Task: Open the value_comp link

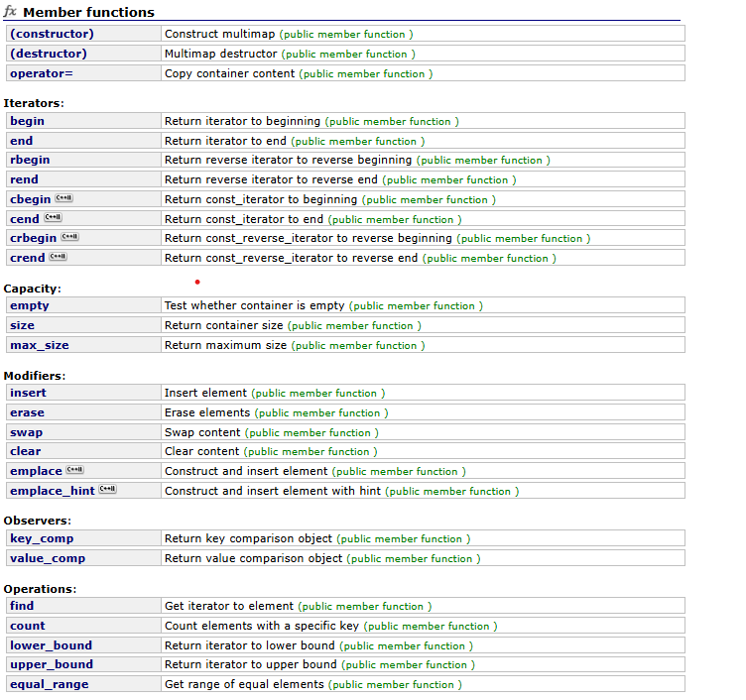Action: pos(48,558)
